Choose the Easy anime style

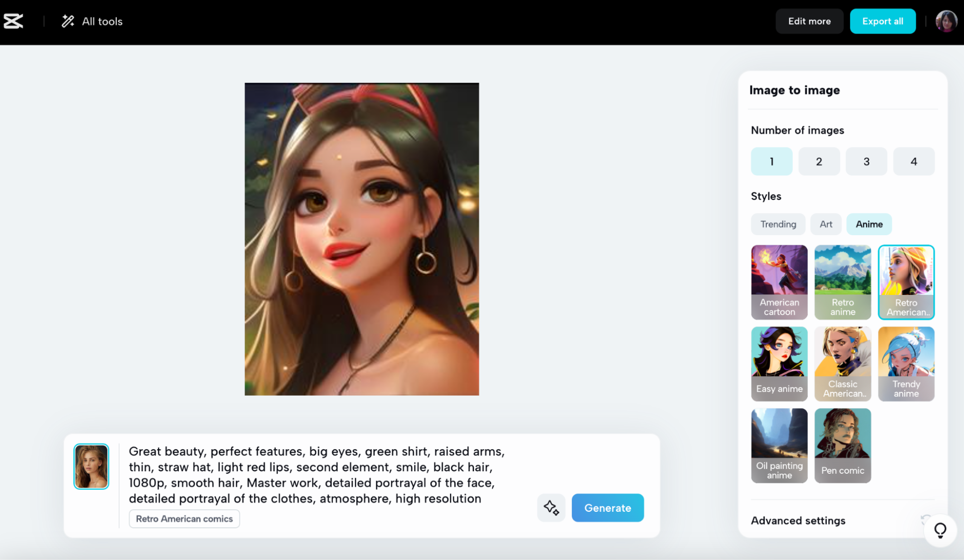[779, 363]
